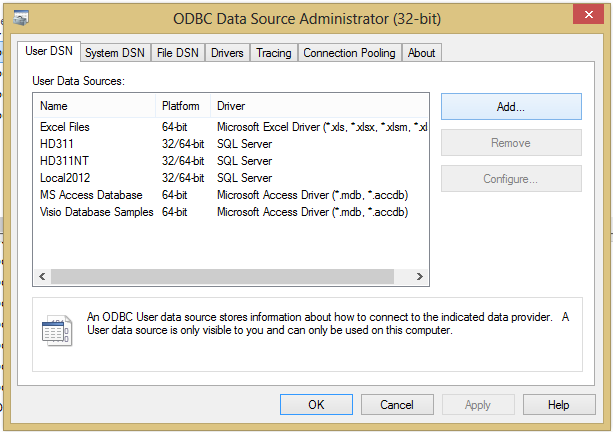Screen dimensions: 613x432
Task: Open the Connection Pooling tab
Action: point(349,53)
